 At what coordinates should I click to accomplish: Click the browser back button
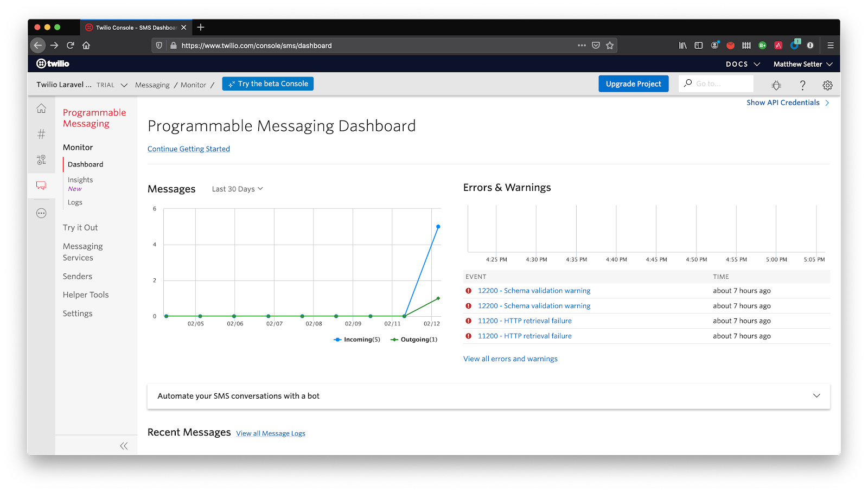(x=38, y=46)
